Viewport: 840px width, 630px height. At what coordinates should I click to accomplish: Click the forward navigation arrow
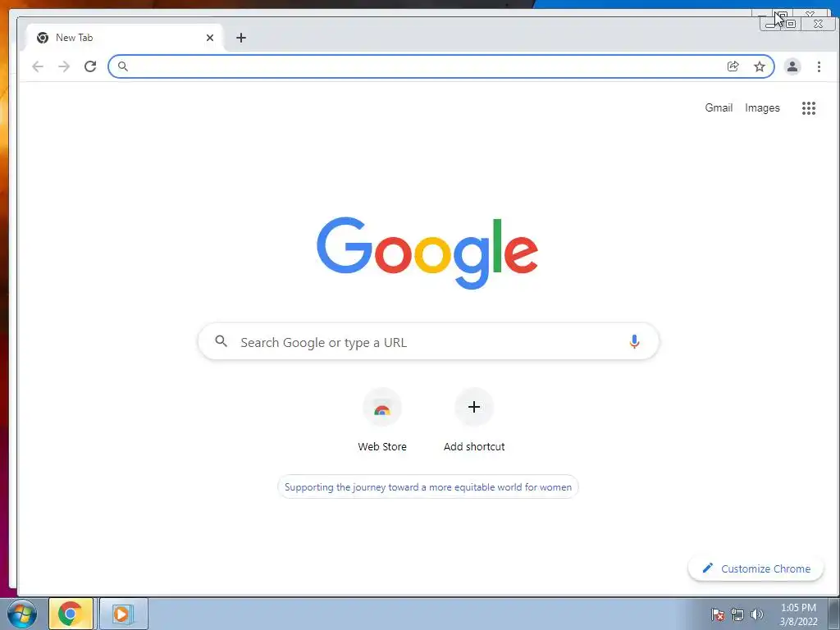pyautogui.click(x=64, y=66)
